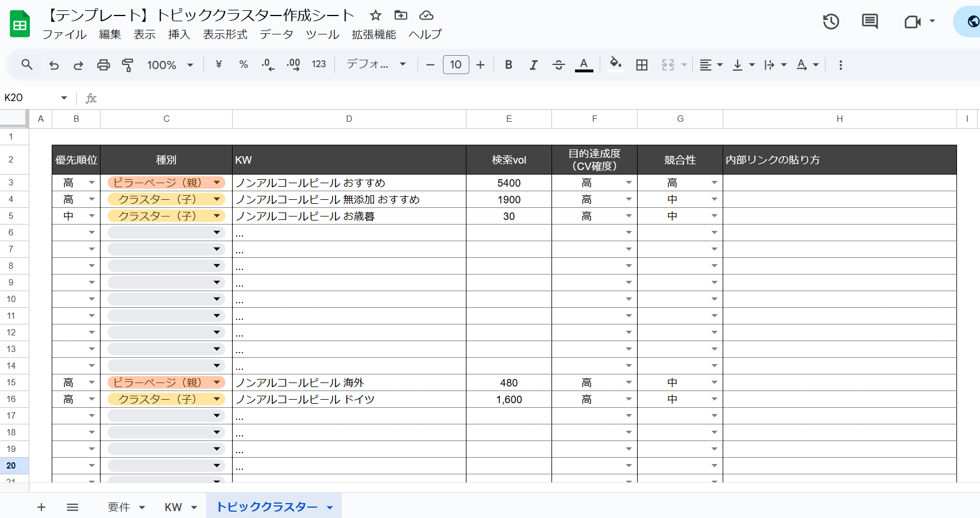
Task: Click the document title
Action: coord(200,16)
